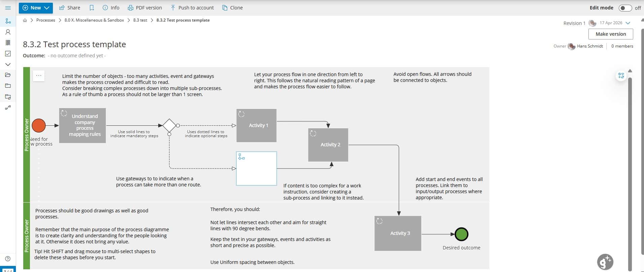Expand the sidebar chevron below the tasks icon
644x272 pixels.
8,64
